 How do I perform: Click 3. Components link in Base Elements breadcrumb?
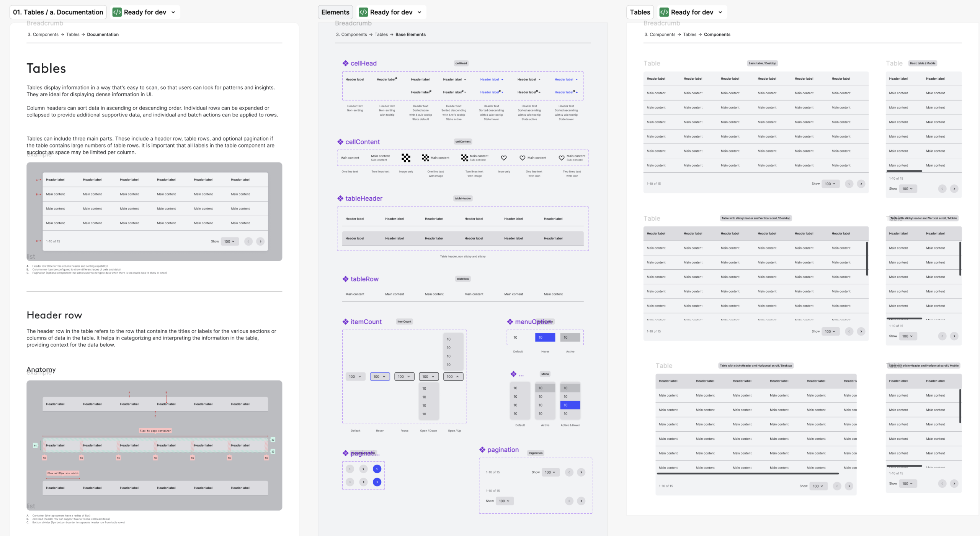(x=351, y=34)
